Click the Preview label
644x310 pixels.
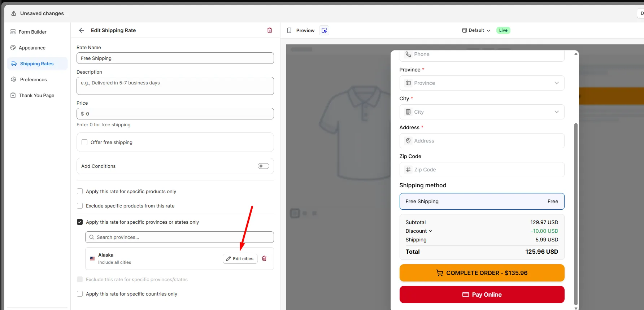305,30
